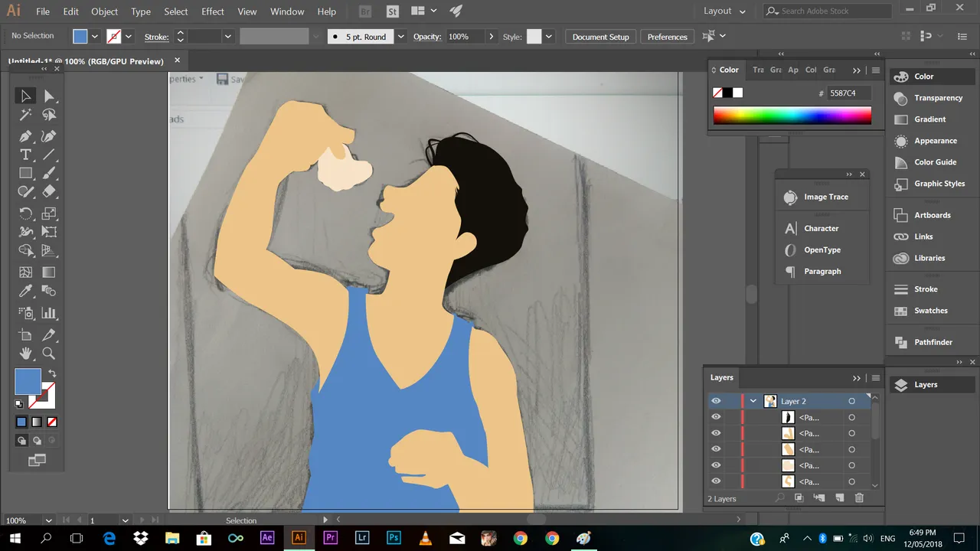Toggle visibility of the black hair path
The image size is (980, 551).
(716, 417)
